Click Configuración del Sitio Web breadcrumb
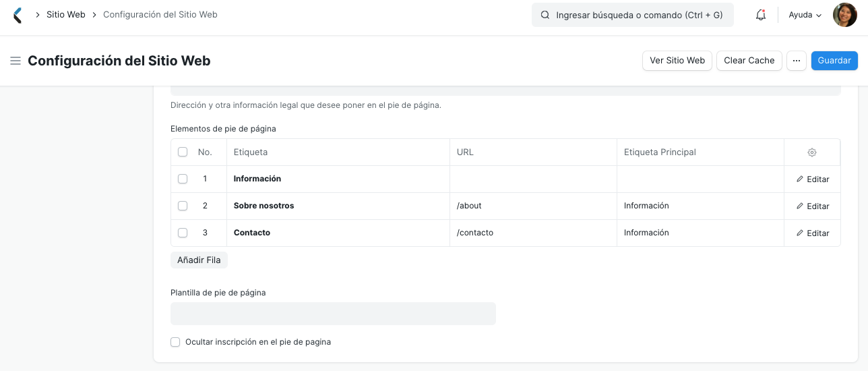 160,14
